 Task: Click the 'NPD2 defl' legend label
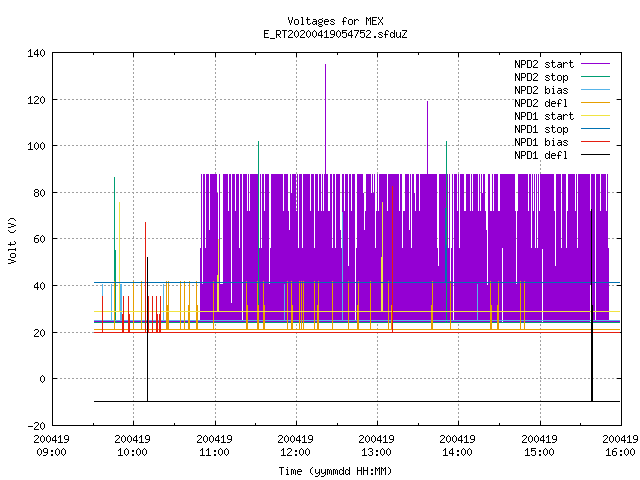[541, 103]
